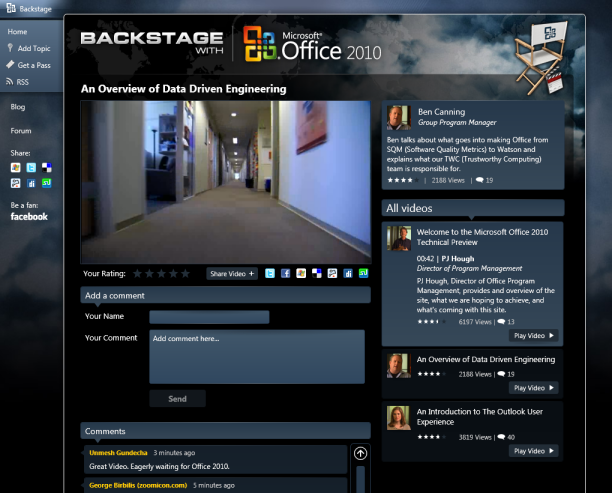This screenshot has height=493, width=612.
Task: Open George Birbilis (zoomicon.com) commenter link
Action: 138,485
